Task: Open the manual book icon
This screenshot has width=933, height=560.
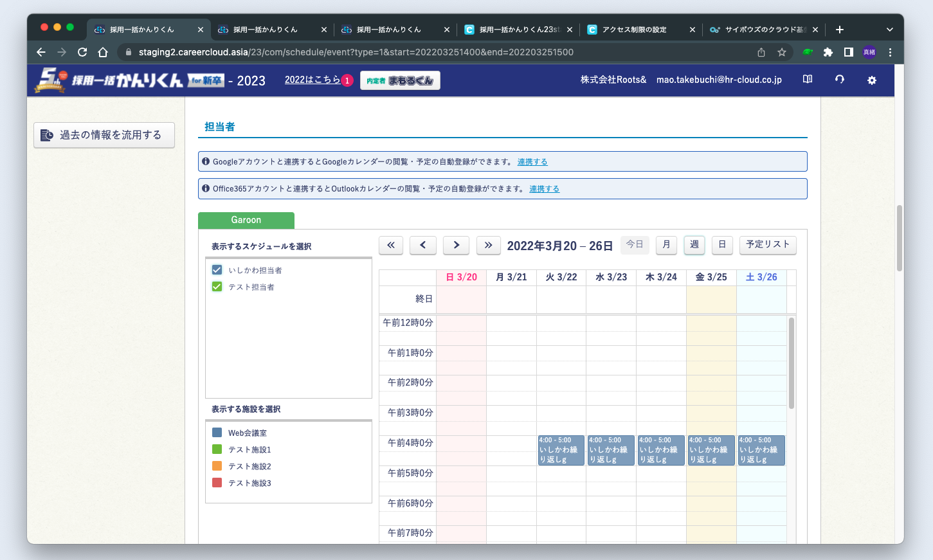Action: tap(808, 80)
